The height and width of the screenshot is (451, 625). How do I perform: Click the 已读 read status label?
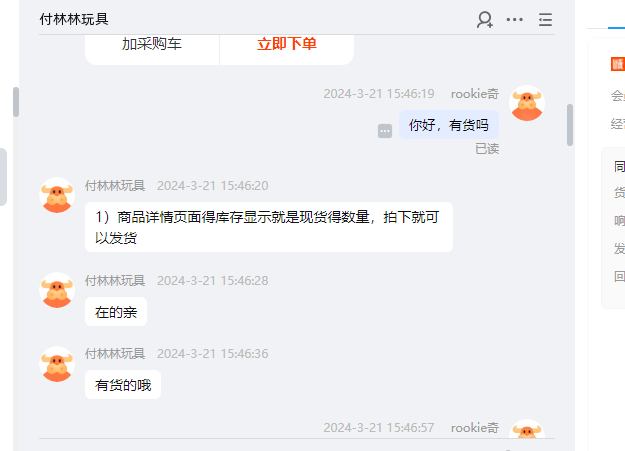(487, 149)
